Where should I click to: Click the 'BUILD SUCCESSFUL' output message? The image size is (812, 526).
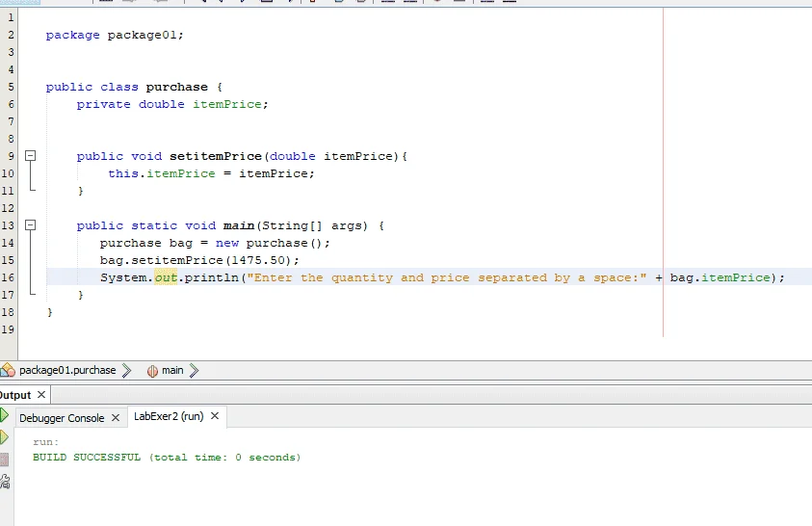(167, 458)
